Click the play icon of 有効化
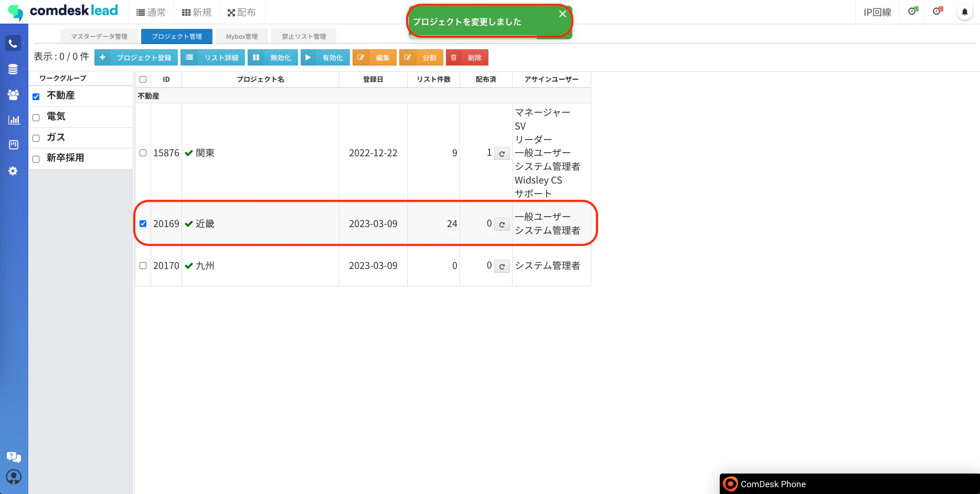Viewport: 980px width, 494px height. [308, 58]
